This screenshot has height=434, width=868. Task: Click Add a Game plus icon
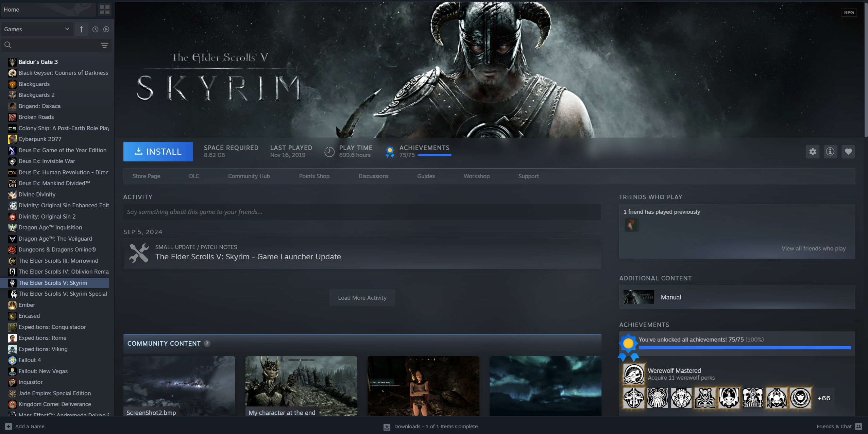(8, 427)
